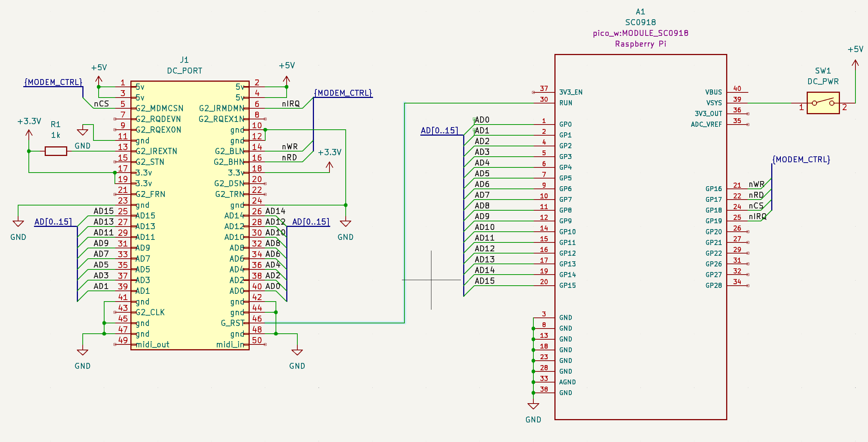
Task: Select the DC_PORT value label
Action: [184, 71]
